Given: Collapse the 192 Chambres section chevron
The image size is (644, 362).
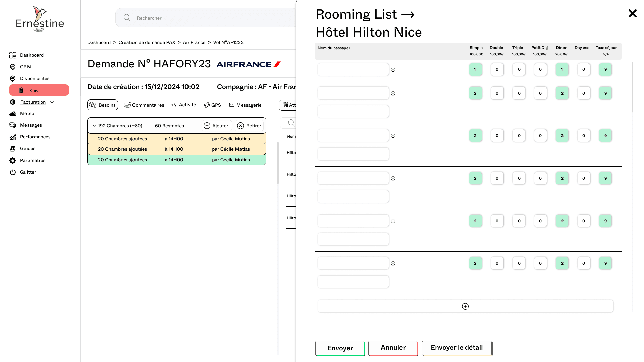Looking at the screenshot, I should tap(94, 126).
